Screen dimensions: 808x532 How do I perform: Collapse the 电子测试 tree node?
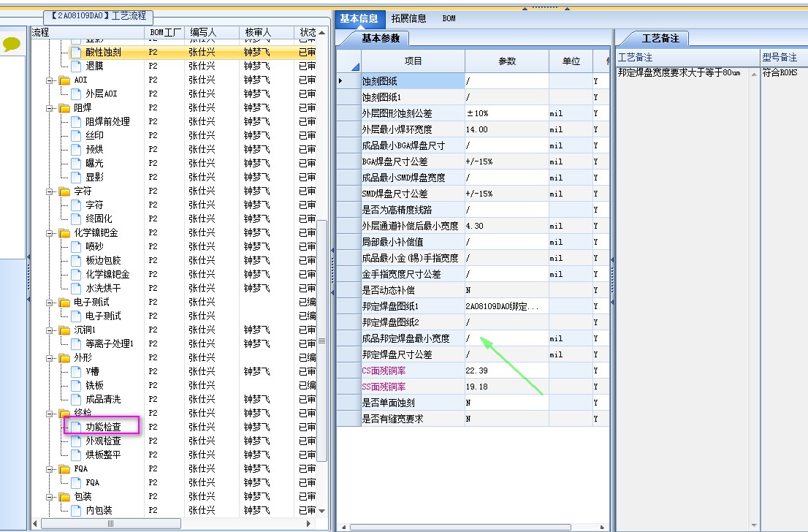pyautogui.click(x=50, y=303)
